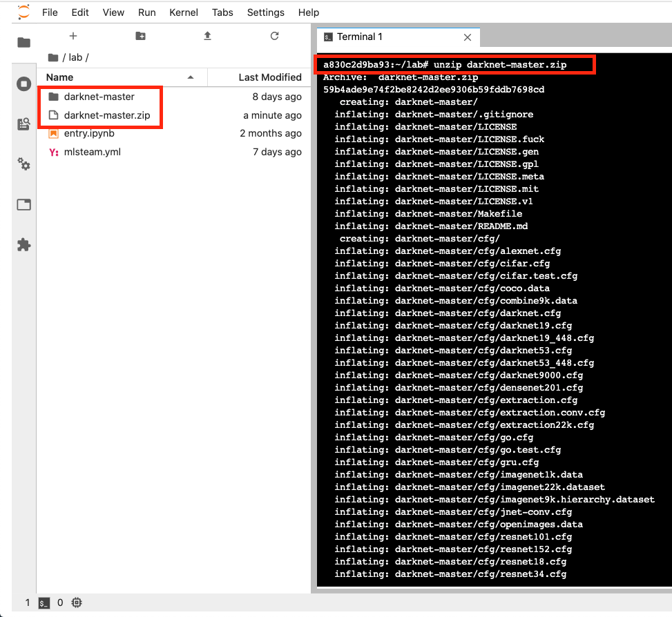Go to the lab breadcrumb folder

[75, 57]
